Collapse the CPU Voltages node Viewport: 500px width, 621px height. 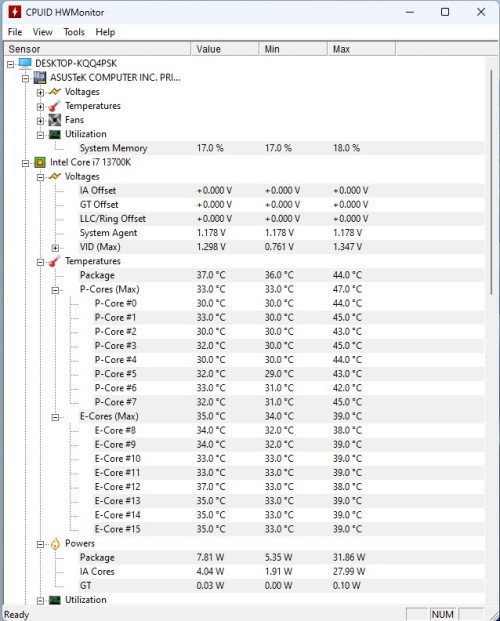point(40,177)
